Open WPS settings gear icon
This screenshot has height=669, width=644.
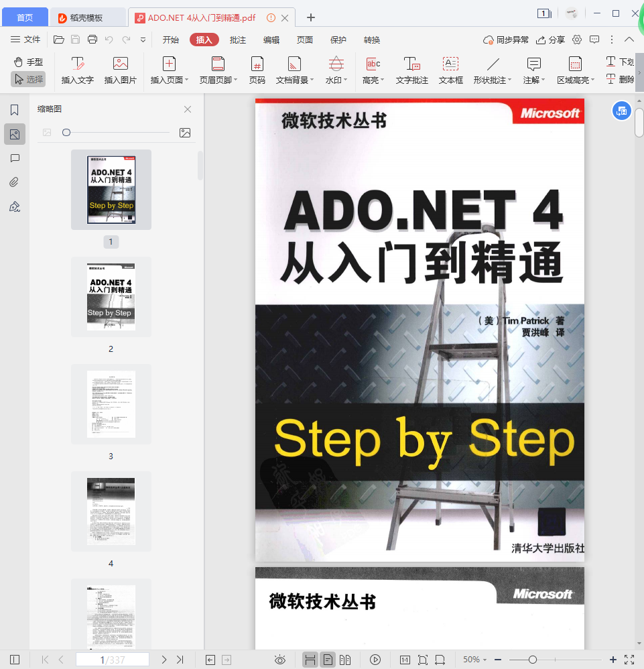click(576, 40)
